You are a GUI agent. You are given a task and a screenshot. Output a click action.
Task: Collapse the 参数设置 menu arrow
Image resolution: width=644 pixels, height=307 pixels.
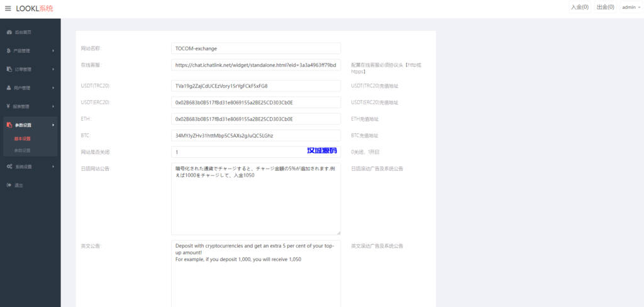point(53,125)
